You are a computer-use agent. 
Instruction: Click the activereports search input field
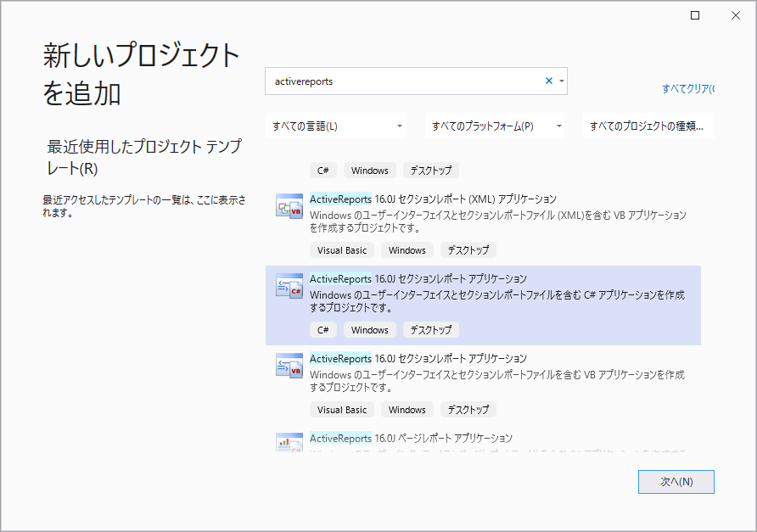tap(404, 81)
